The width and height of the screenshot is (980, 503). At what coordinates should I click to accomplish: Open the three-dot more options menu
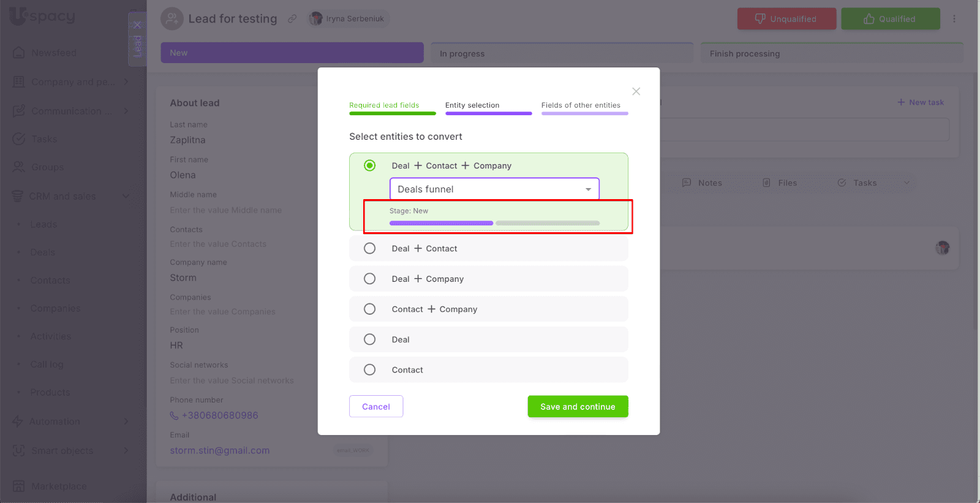click(954, 19)
